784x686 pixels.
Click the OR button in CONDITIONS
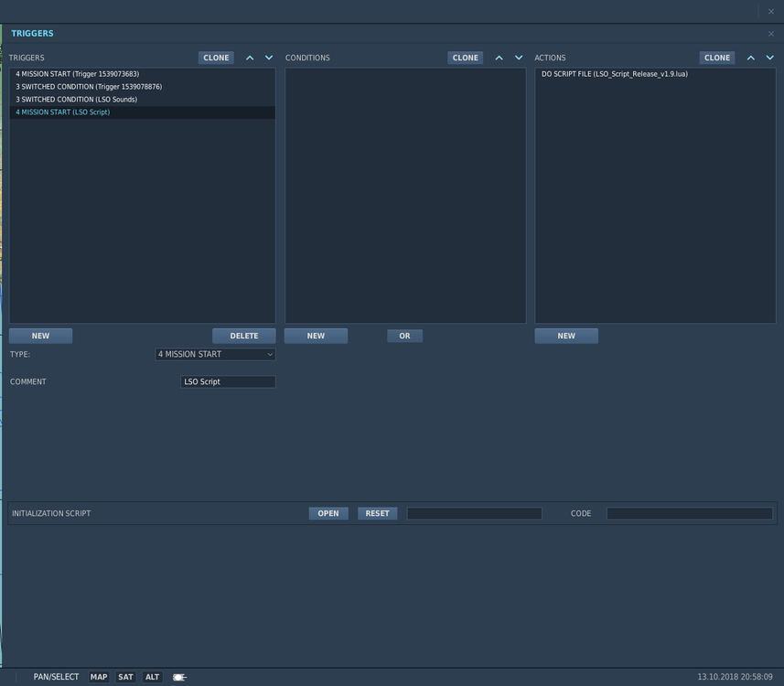tap(404, 335)
